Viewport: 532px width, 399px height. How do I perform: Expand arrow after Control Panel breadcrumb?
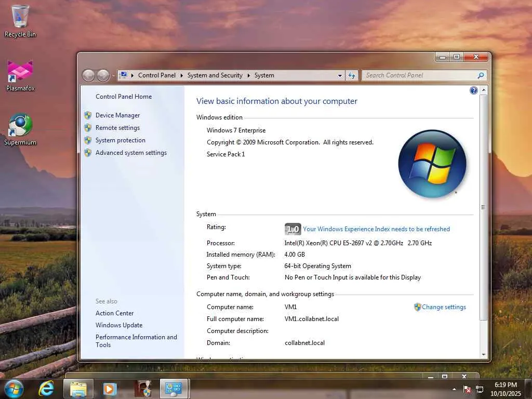click(181, 75)
